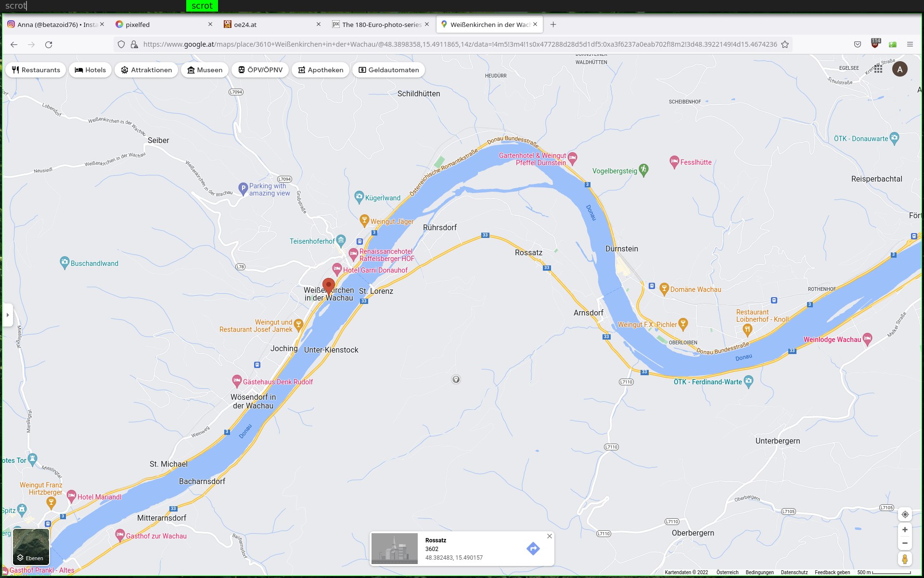Open the Datenschutz privacy link

pos(794,572)
